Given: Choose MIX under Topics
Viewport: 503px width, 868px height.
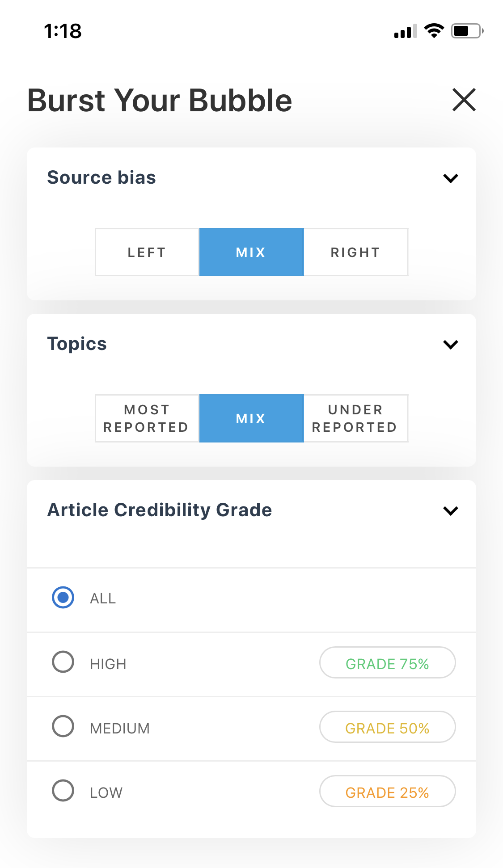Looking at the screenshot, I should 251,418.
